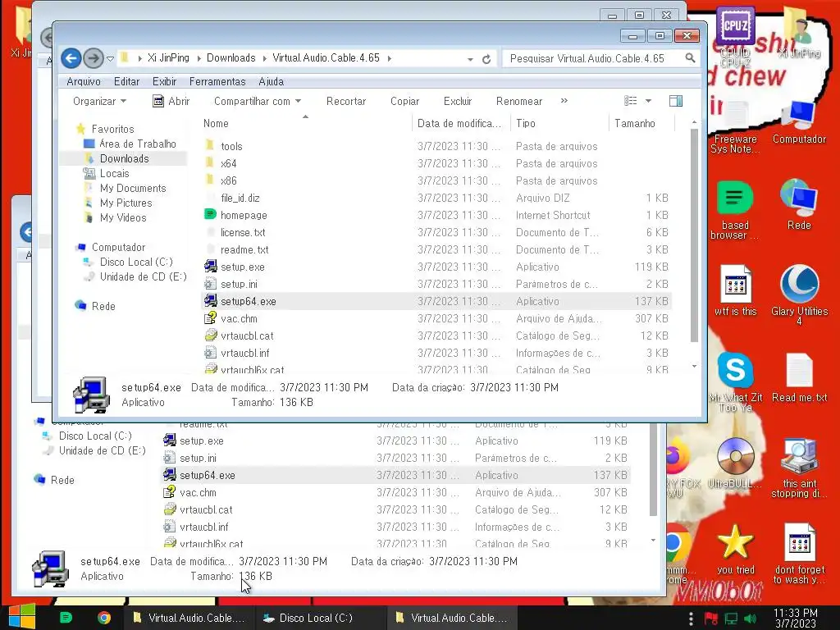Open view options dropdown arrow
This screenshot has width=840, height=630.
point(648,101)
